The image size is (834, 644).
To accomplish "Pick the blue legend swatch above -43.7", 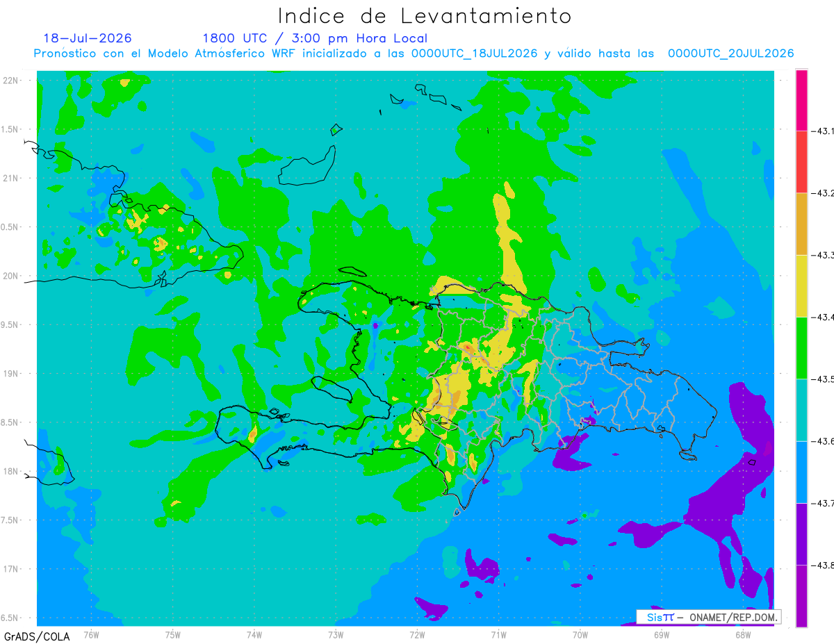I will pos(801,472).
